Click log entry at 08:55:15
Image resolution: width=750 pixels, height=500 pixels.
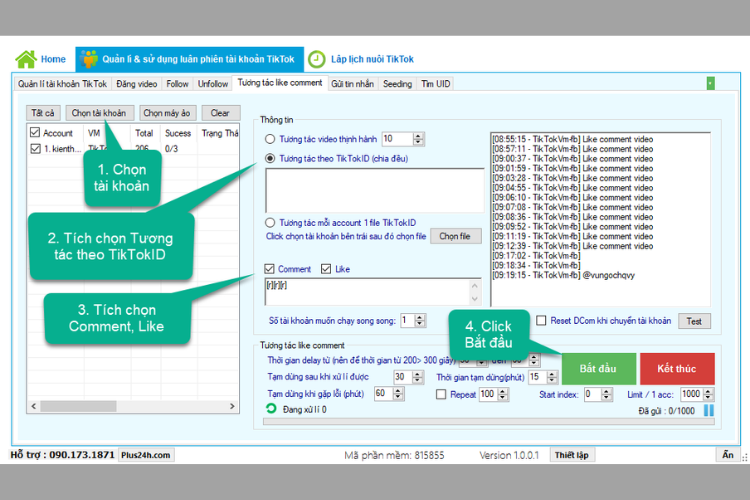pos(573,139)
